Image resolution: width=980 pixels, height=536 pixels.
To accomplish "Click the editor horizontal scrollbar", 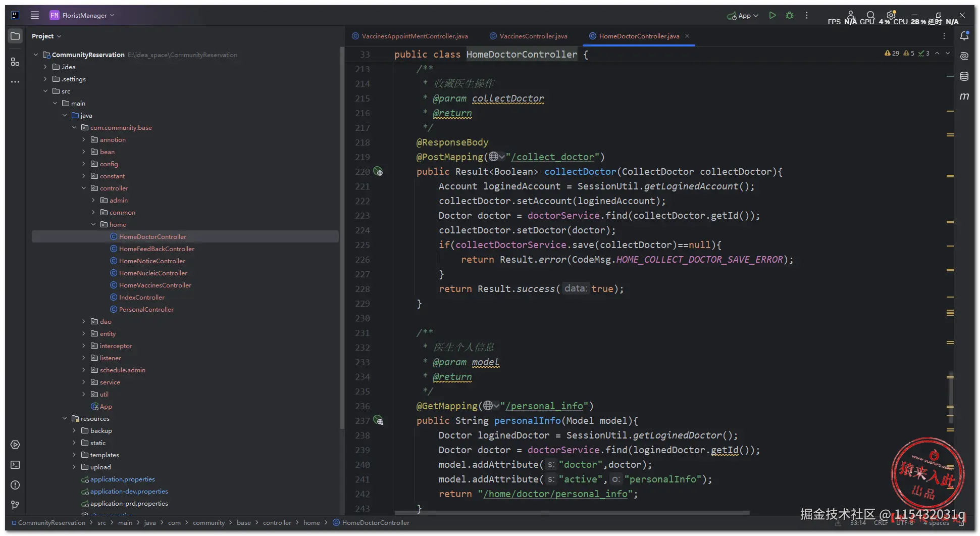I will pyautogui.click(x=572, y=512).
